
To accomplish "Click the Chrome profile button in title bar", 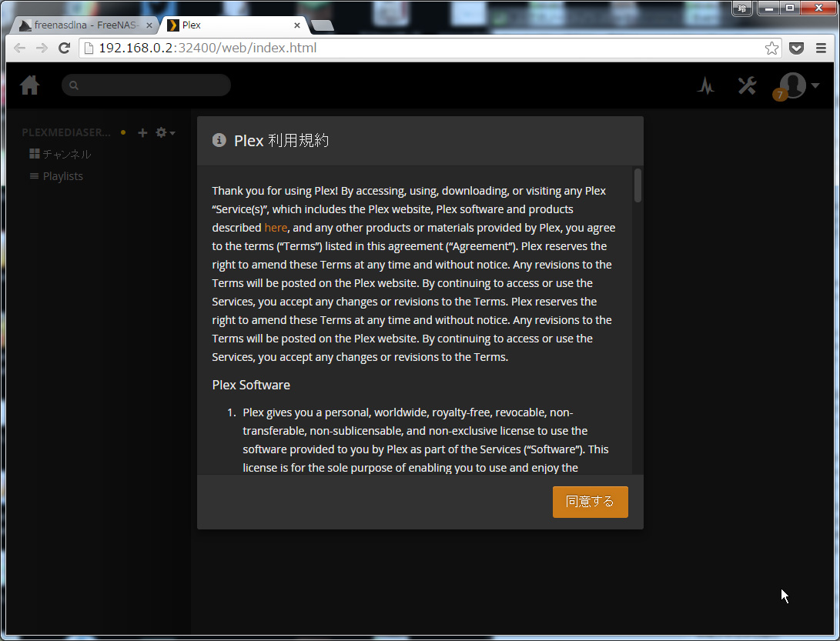I will tap(742, 8).
